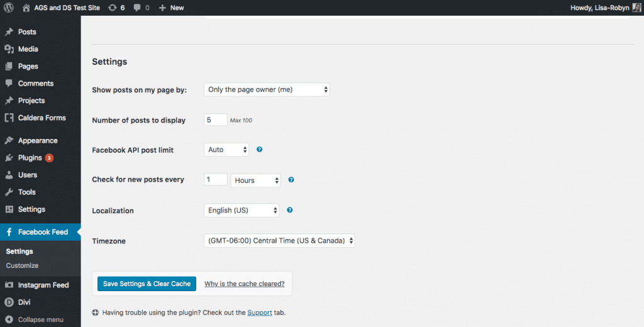This screenshot has height=327, width=644.
Task: Click the Facebook Feed f icon
Action: click(x=9, y=232)
